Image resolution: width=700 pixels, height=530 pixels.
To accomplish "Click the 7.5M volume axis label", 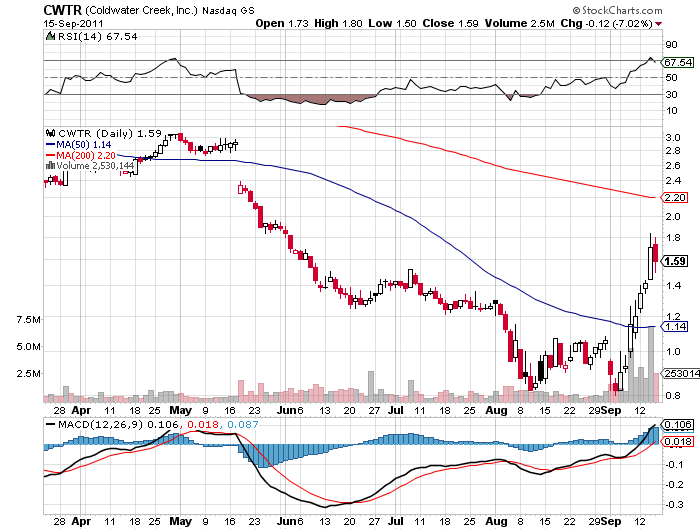I will (x=29, y=320).
